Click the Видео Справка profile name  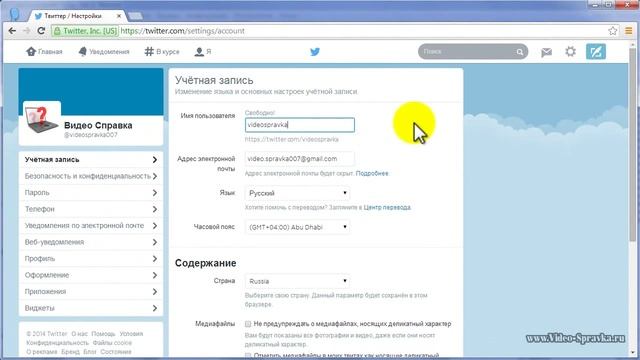point(98,125)
